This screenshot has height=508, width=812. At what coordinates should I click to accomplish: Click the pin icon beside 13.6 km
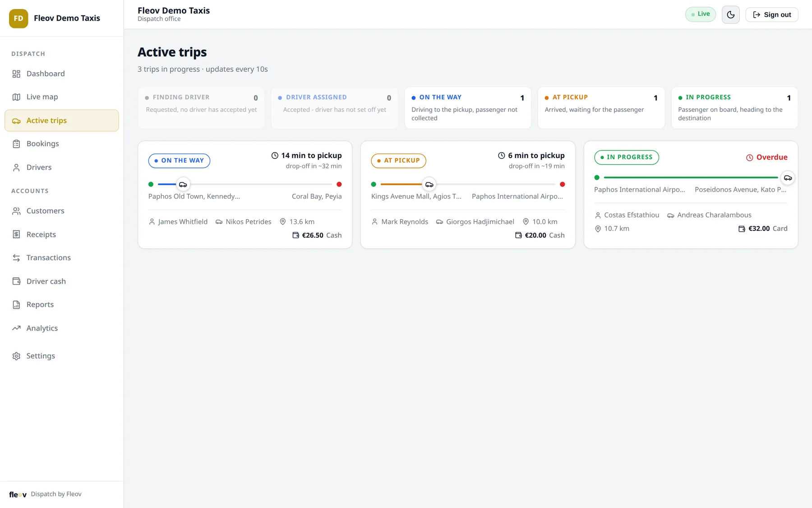(283, 222)
